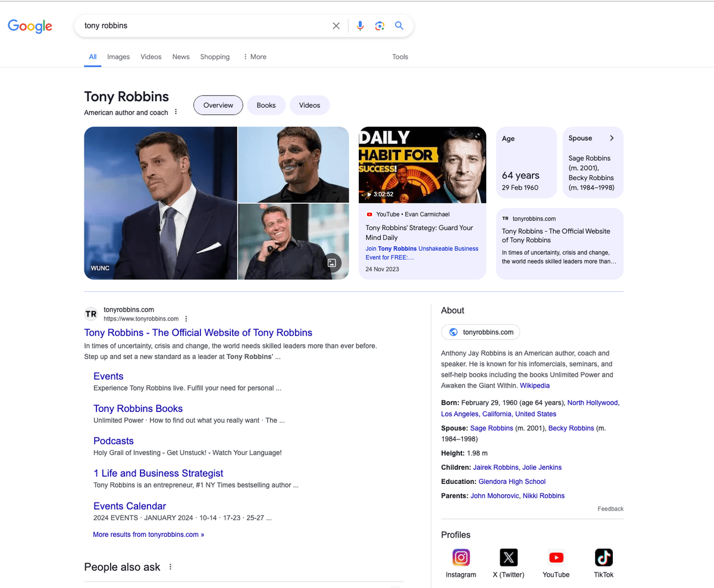Open options menu beside American author and coach
Image resolution: width=714 pixels, height=588 pixels.
click(176, 112)
